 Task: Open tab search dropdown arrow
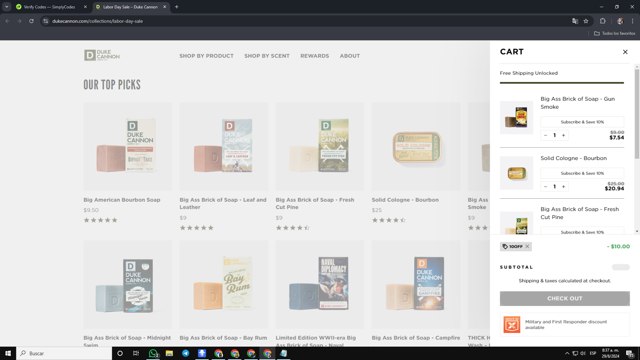[7, 7]
